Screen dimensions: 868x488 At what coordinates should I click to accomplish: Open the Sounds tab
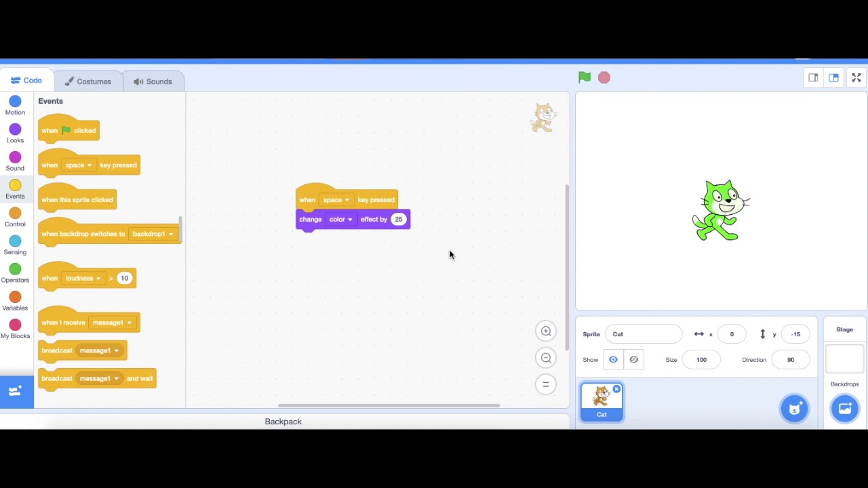point(153,81)
